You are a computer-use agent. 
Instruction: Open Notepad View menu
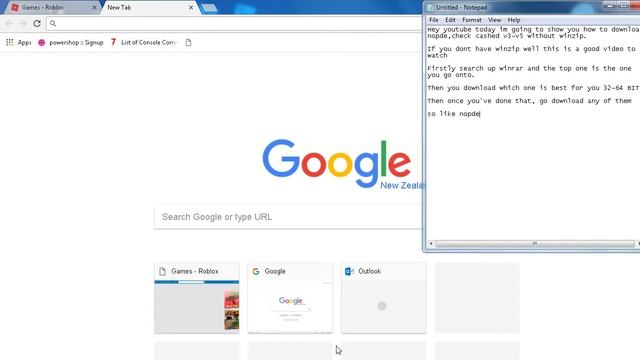pos(494,20)
